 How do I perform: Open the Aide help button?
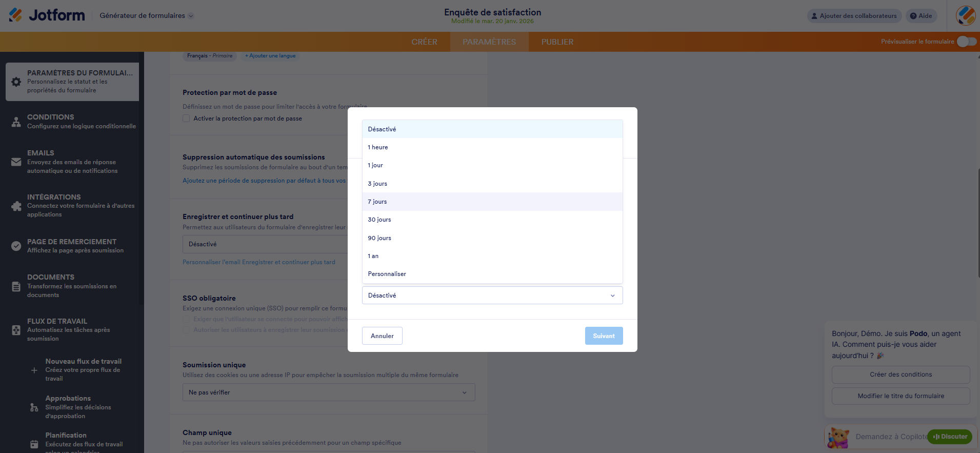pyautogui.click(x=921, y=16)
